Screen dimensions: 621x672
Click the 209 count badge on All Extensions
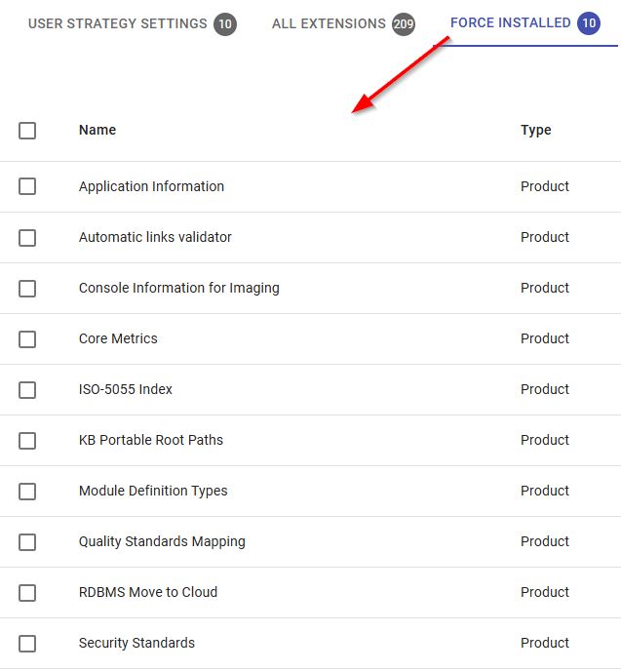[x=403, y=24]
